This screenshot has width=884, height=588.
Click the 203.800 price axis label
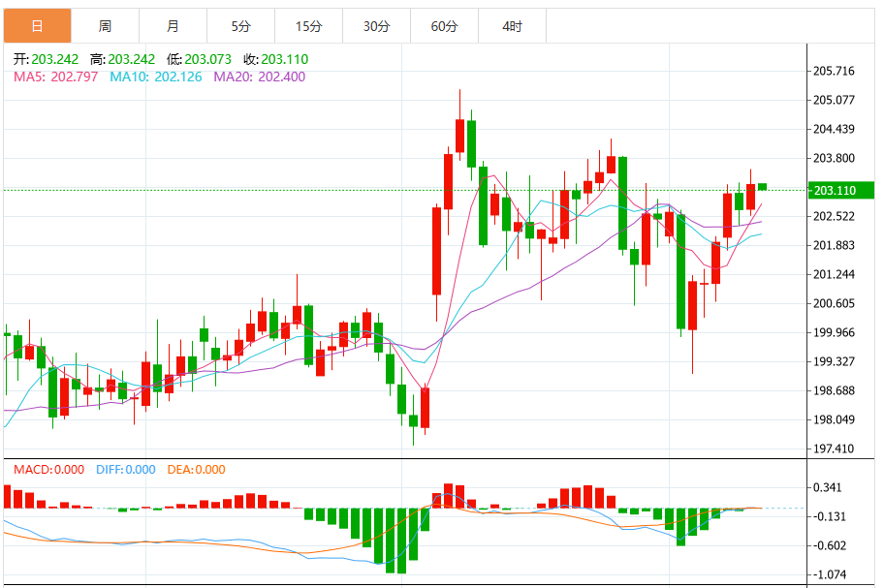[834, 158]
